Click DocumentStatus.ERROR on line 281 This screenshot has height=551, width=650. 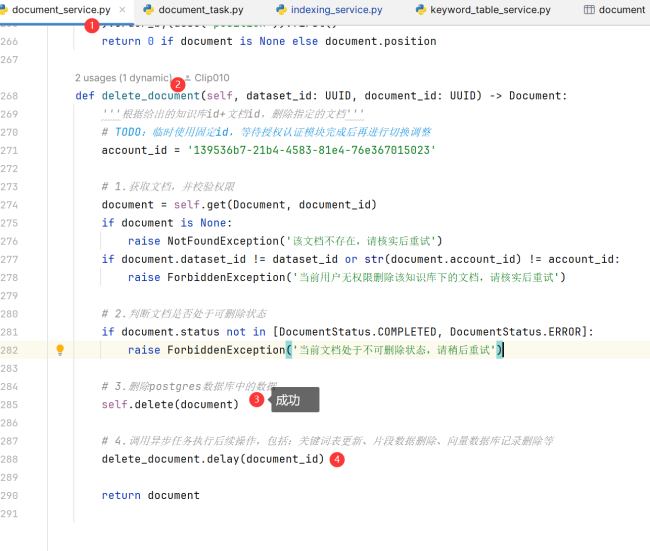(516, 332)
